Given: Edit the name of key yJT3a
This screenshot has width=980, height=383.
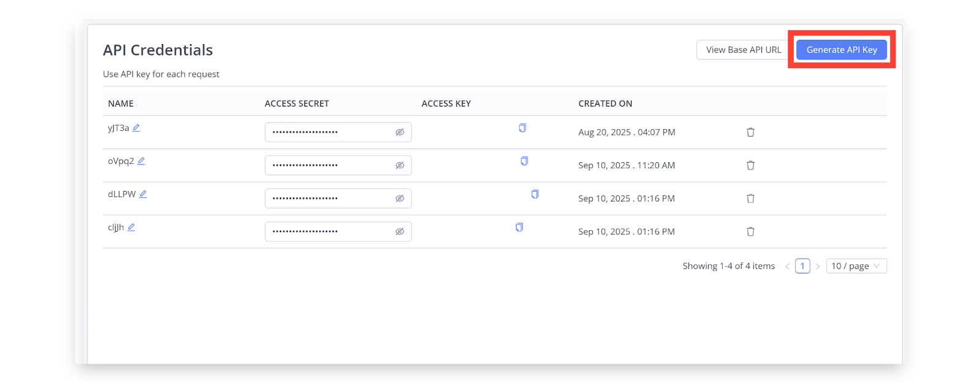Looking at the screenshot, I should click(x=137, y=128).
